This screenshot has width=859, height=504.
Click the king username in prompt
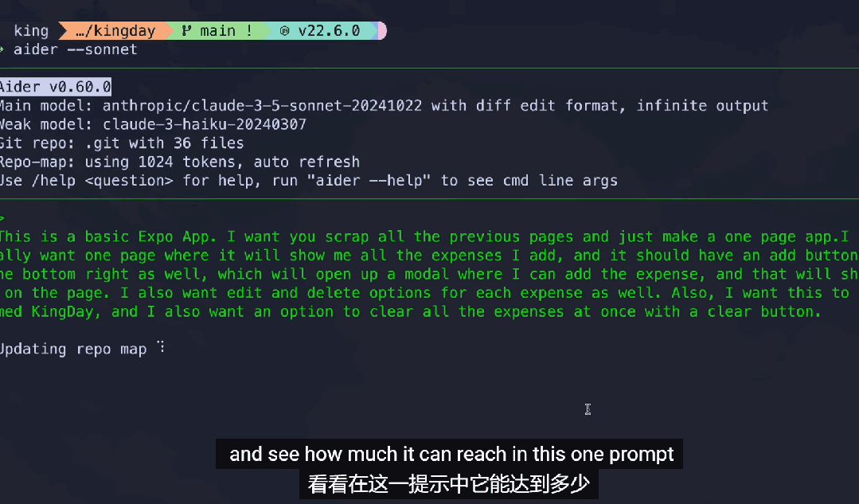31,31
